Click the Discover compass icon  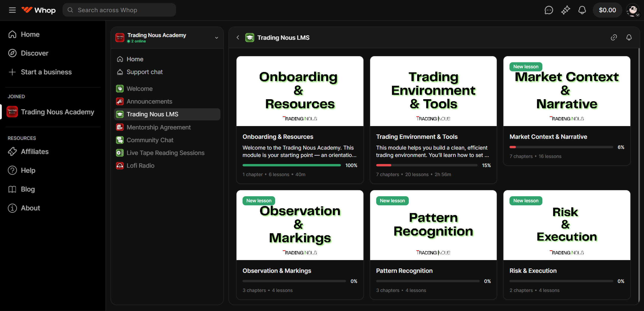click(12, 53)
